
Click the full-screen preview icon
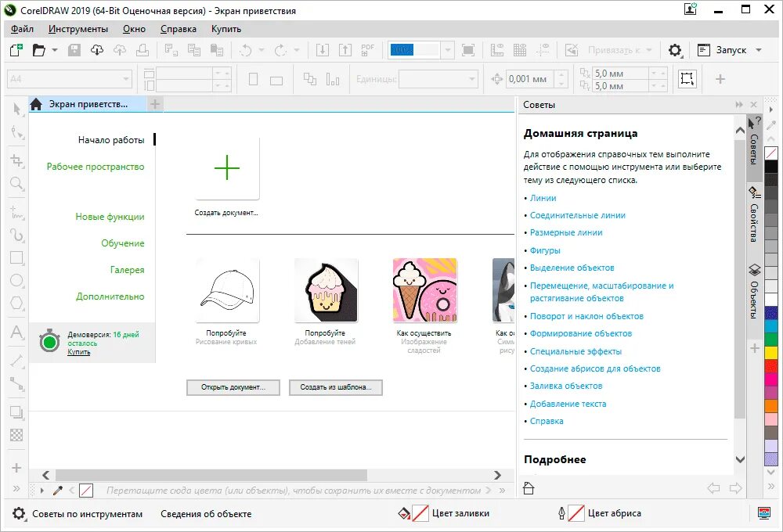[468, 50]
